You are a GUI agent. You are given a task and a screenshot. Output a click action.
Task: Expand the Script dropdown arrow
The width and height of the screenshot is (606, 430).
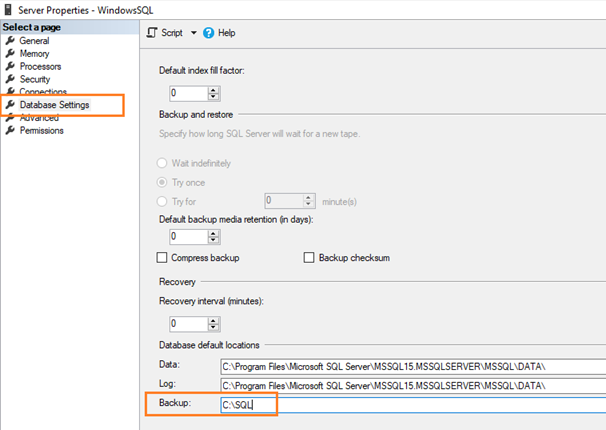point(194,33)
